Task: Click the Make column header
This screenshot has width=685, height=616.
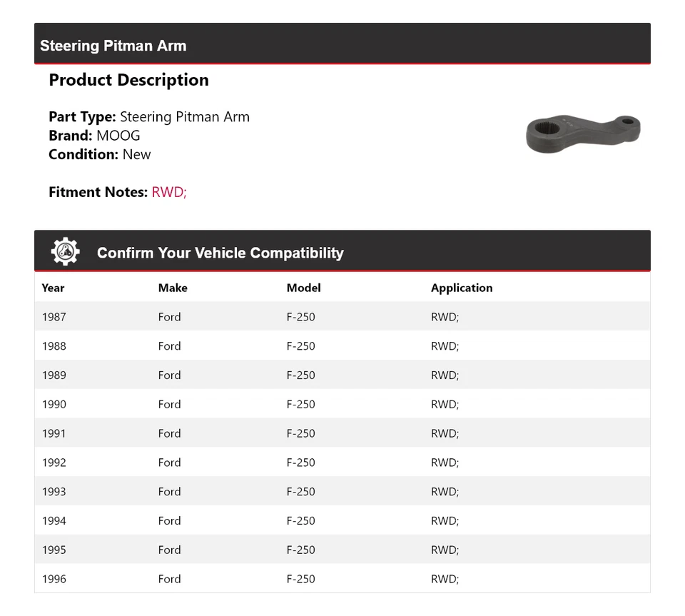Action: pos(173,288)
